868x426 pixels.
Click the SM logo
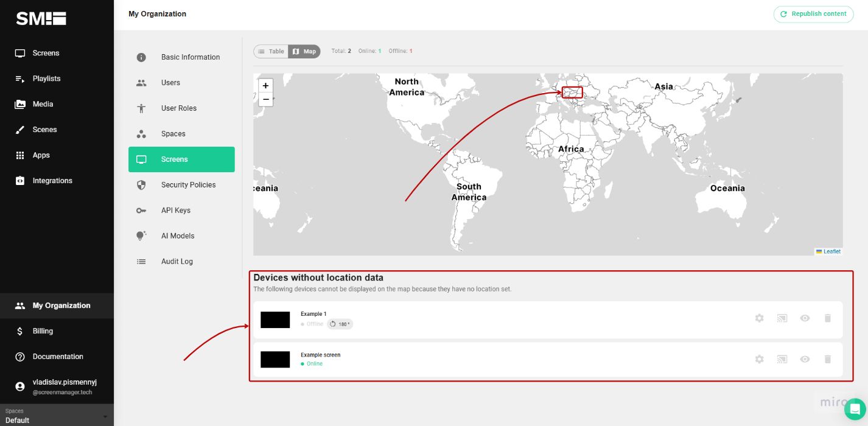point(41,19)
